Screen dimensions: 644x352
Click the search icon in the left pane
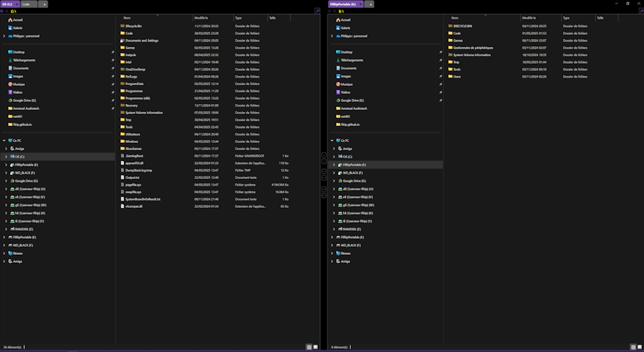click(x=317, y=11)
